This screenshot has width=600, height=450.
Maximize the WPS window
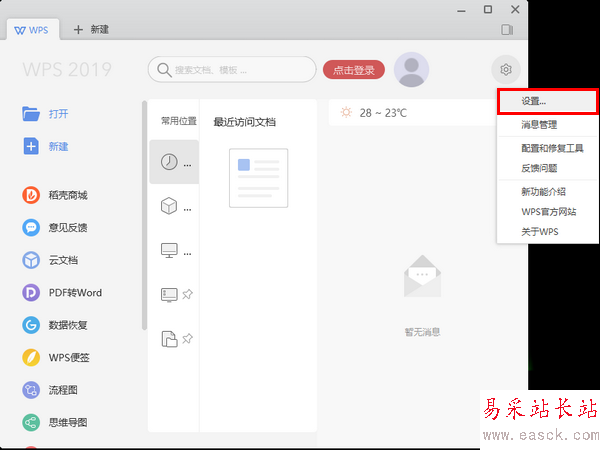[488, 10]
